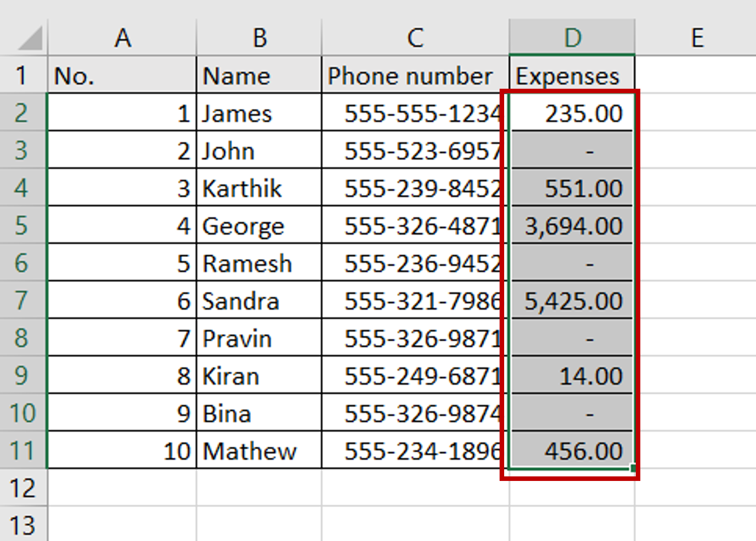Select the entire column A header
Screen dimensions: 756x541
click(x=122, y=37)
